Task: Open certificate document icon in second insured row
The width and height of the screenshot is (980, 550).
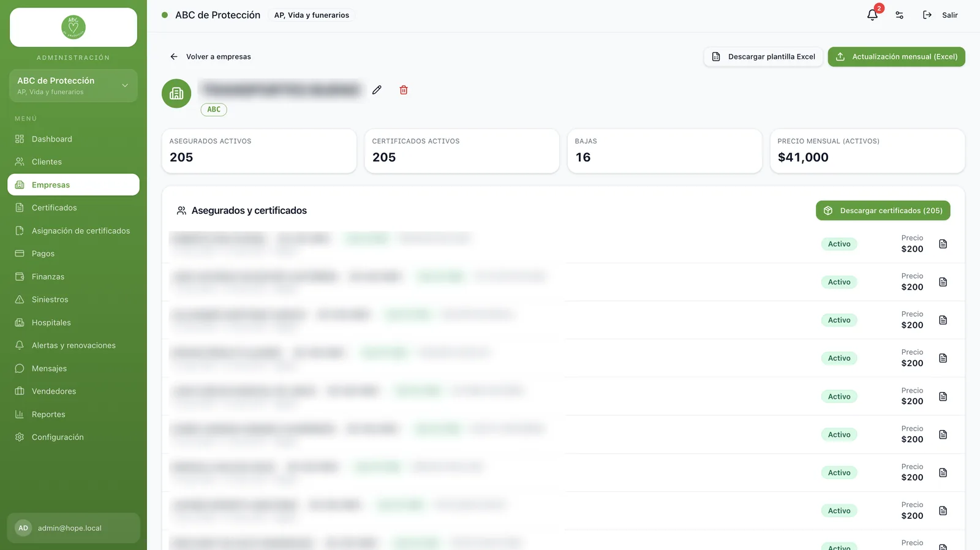Action: coord(943,282)
